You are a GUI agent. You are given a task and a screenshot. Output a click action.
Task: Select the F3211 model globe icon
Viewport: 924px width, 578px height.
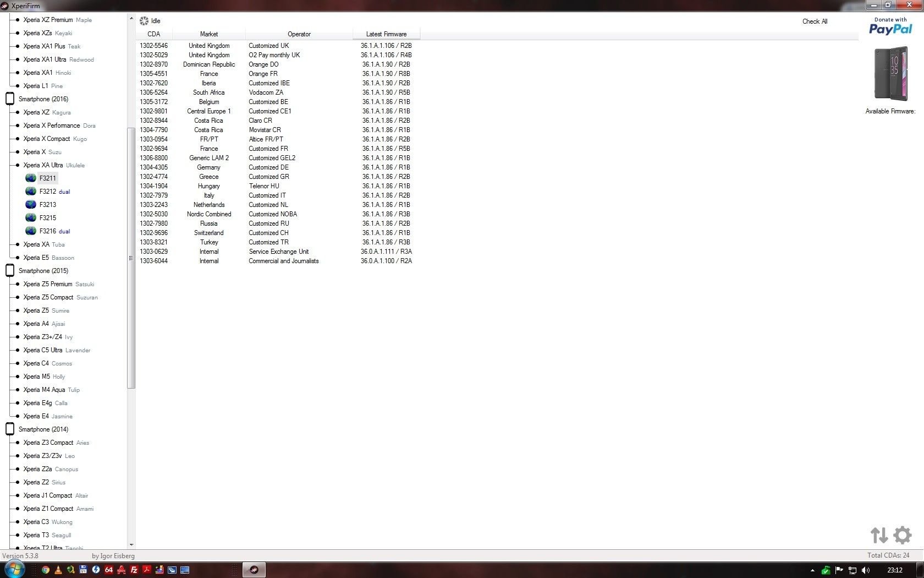(x=31, y=178)
